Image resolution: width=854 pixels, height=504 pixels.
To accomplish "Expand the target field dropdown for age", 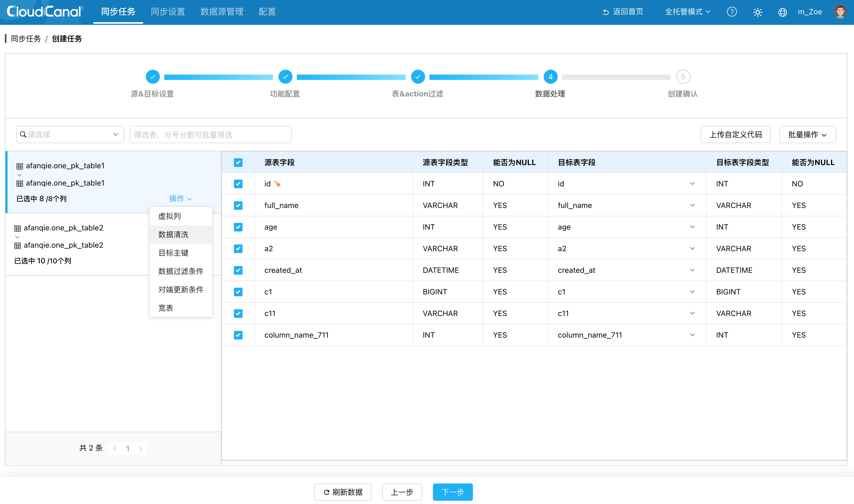I will 692,227.
